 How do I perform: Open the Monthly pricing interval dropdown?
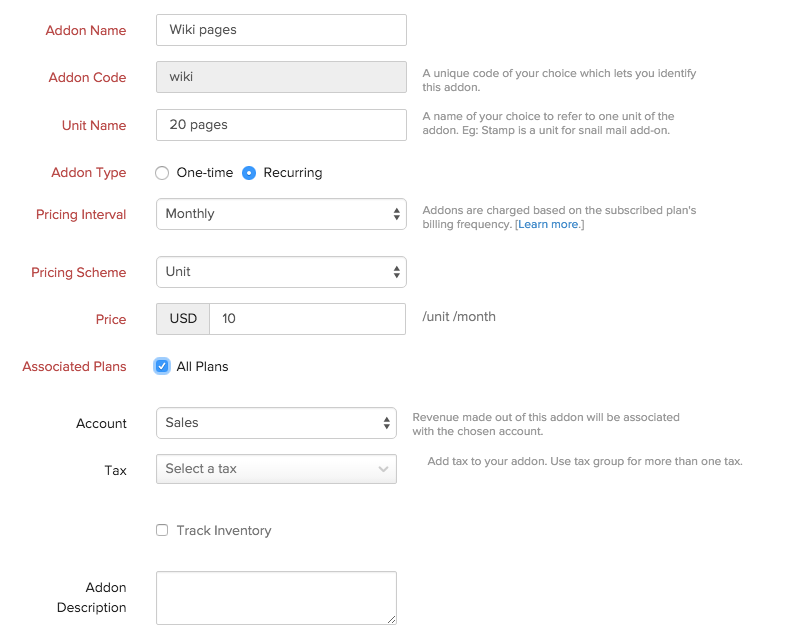click(270, 214)
